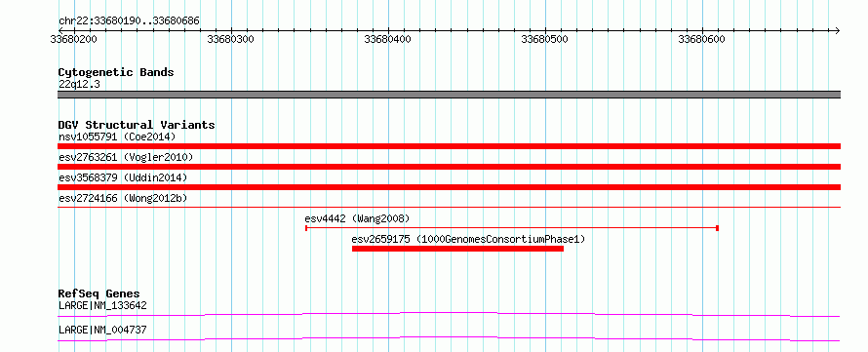Open the esv3568379 (Uddin2014) label
Screen dimensions: 868x352
(x=123, y=177)
